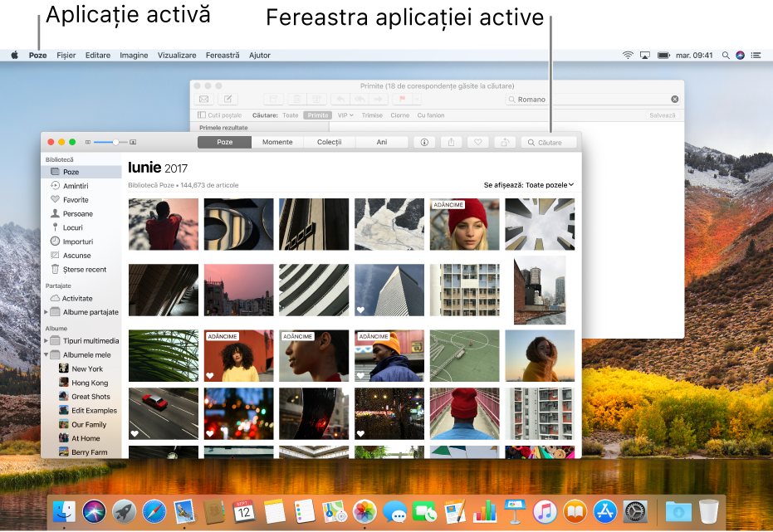
Task: Switch to the Poze tab
Action: coord(225,143)
